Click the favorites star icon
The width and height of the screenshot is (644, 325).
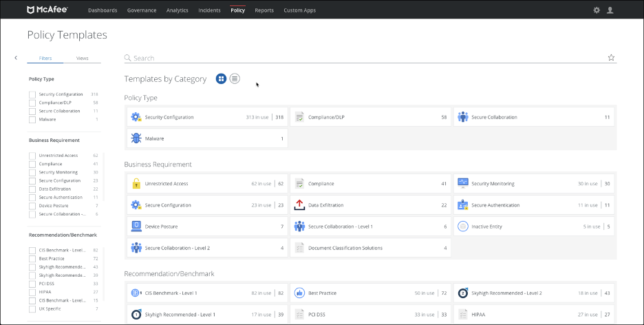pyautogui.click(x=611, y=58)
